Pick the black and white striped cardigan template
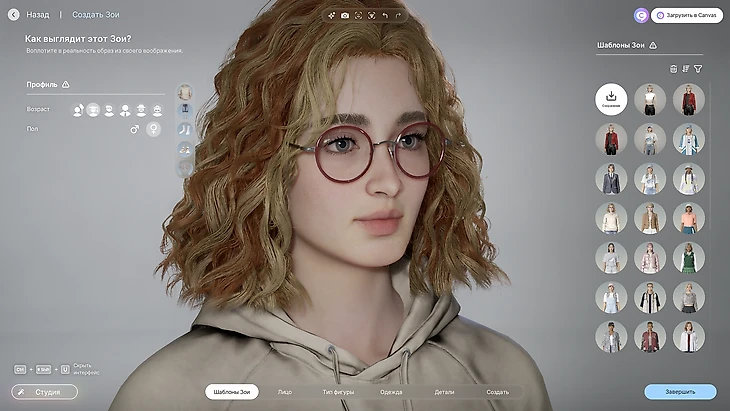Image resolution: width=730 pixels, height=411 pixels. point(650,297)
